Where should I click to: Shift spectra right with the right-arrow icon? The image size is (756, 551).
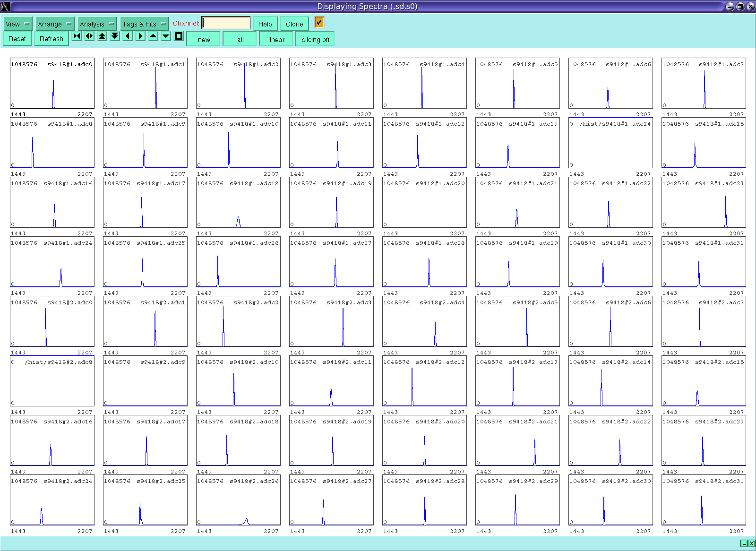tap(140, 36)
